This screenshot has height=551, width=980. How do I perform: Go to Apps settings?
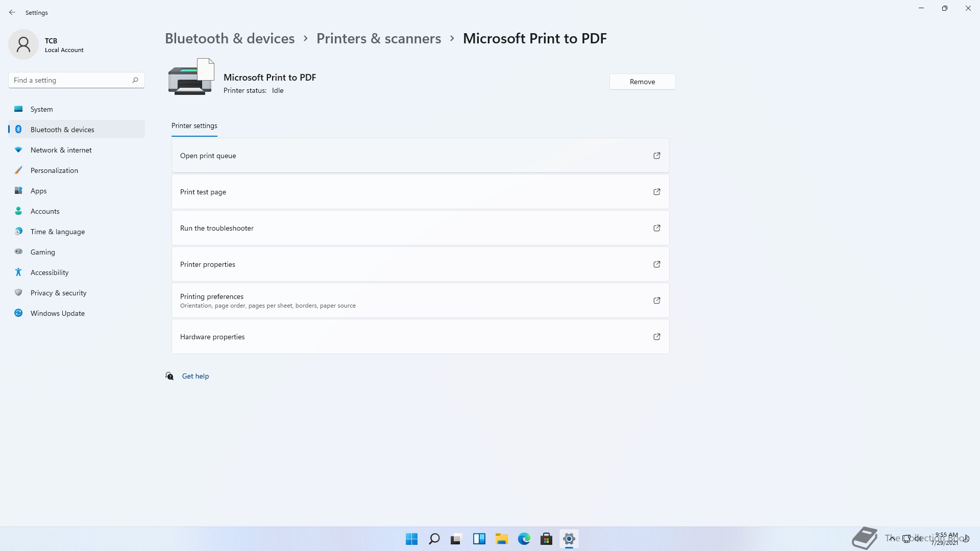77,190
